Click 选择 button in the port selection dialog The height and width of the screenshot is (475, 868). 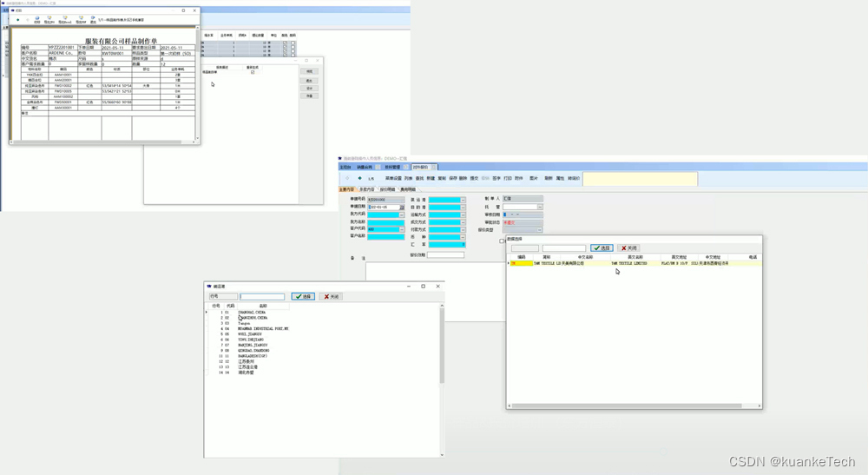coord(303,297)
